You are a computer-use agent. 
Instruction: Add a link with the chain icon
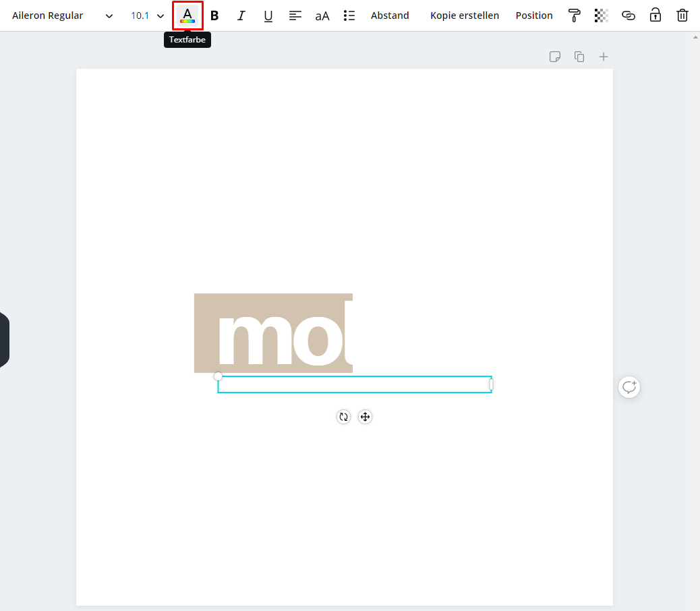[x=628, y=16]
